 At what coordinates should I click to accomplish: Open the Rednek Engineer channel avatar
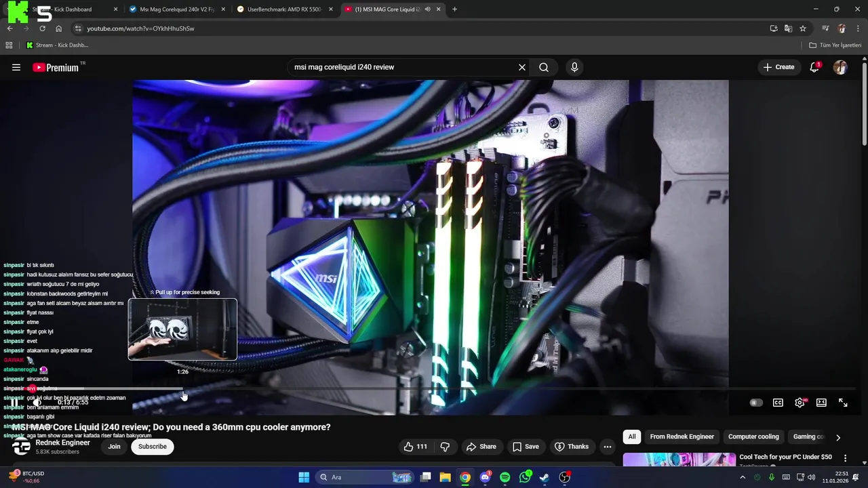[x=22, y=447]
